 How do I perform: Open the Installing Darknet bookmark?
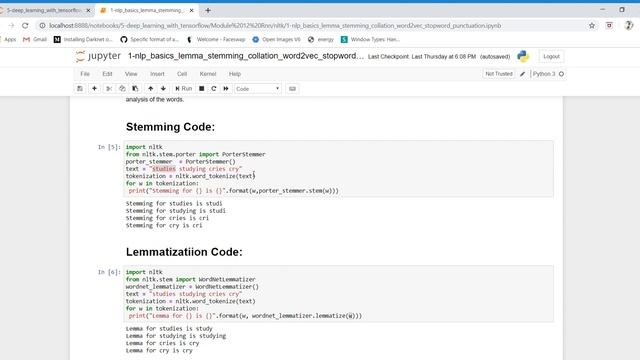coord(83,39)
